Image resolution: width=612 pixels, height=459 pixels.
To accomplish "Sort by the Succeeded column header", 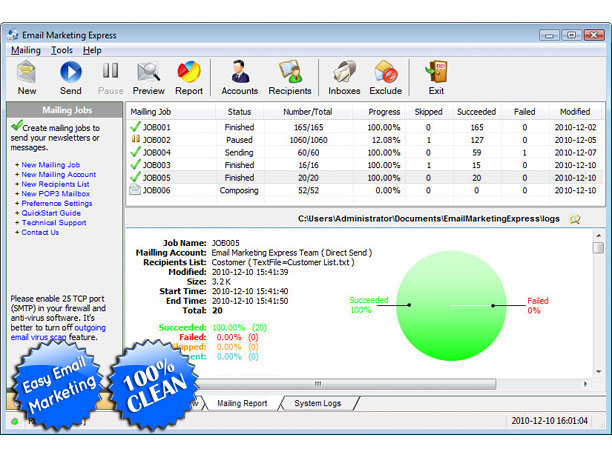I will coord(477,112).
